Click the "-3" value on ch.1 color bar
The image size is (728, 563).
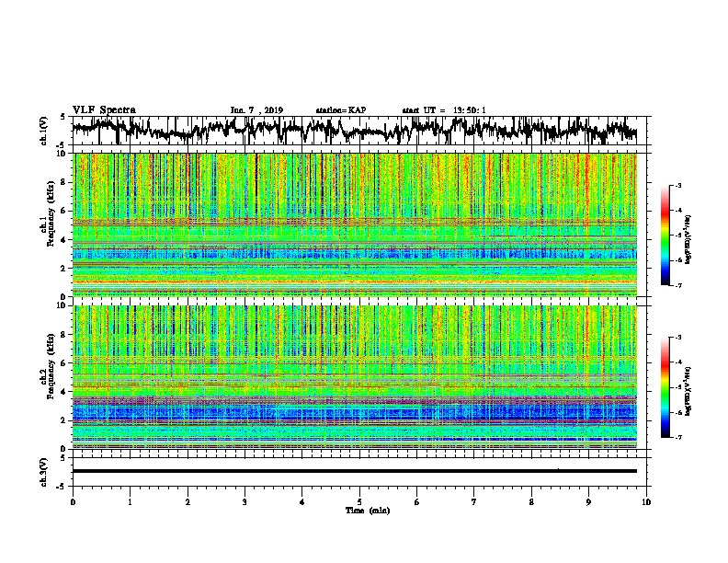(x=677, y=185)
